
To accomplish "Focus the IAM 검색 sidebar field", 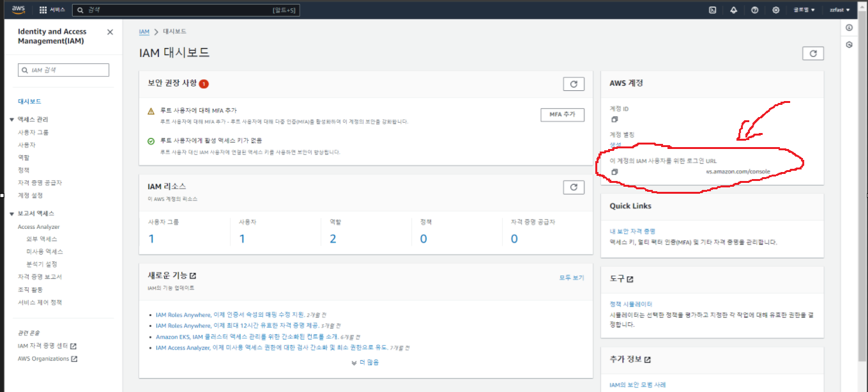I will tap(63, 70).
